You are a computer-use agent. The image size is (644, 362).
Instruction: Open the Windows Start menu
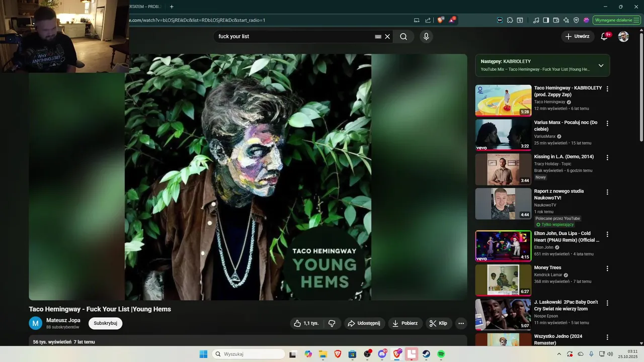(x=203, y=354)
